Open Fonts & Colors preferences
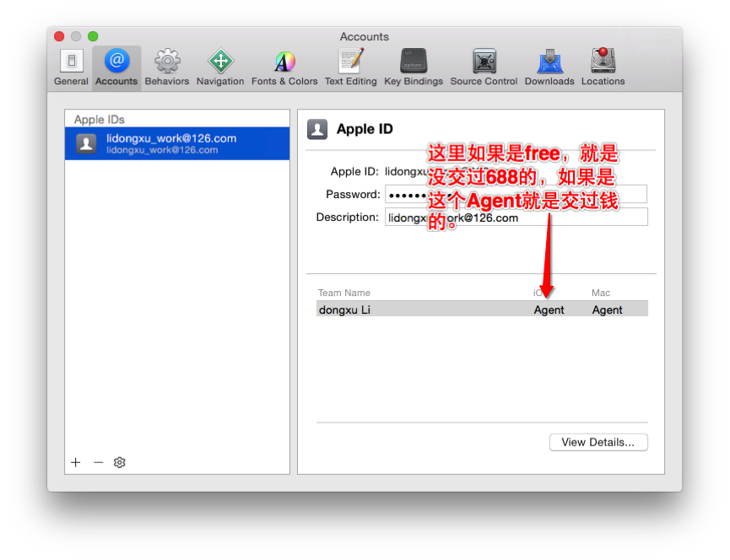 [284, 68]
